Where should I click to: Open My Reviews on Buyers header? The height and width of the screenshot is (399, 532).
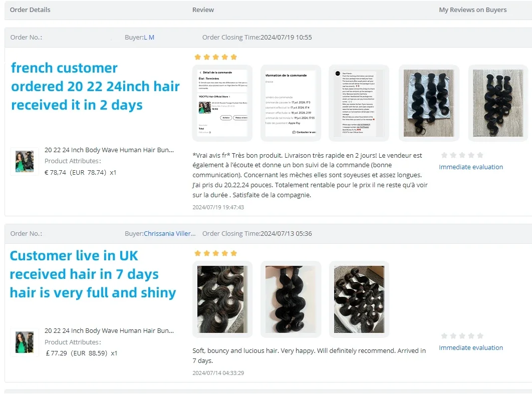click(x=472, y=10)
